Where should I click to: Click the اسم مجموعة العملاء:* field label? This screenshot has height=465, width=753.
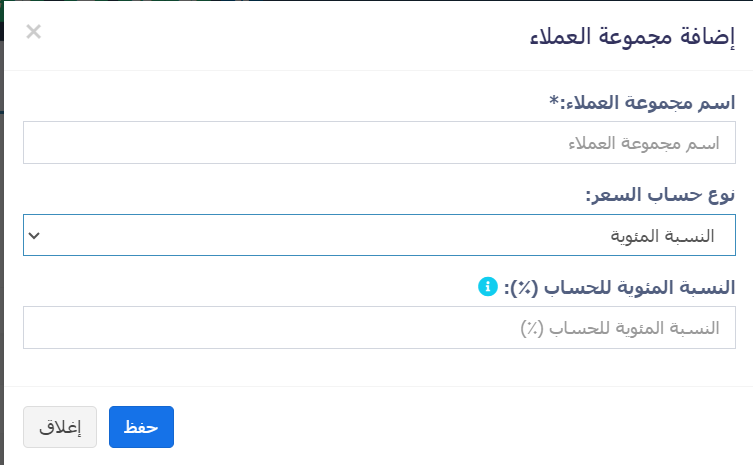(642, 102)
